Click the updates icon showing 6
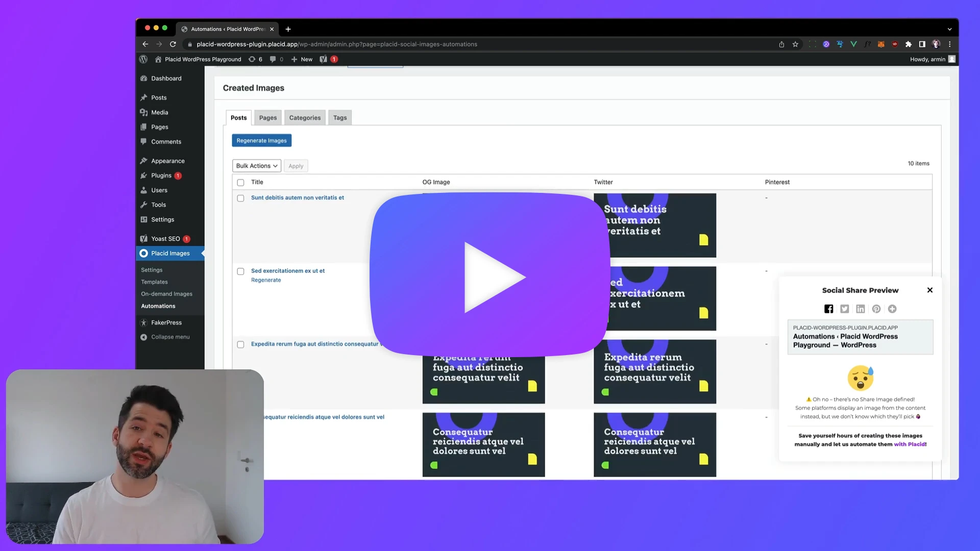This screenshot has width=980, height=551. click(x=255, y=59)
